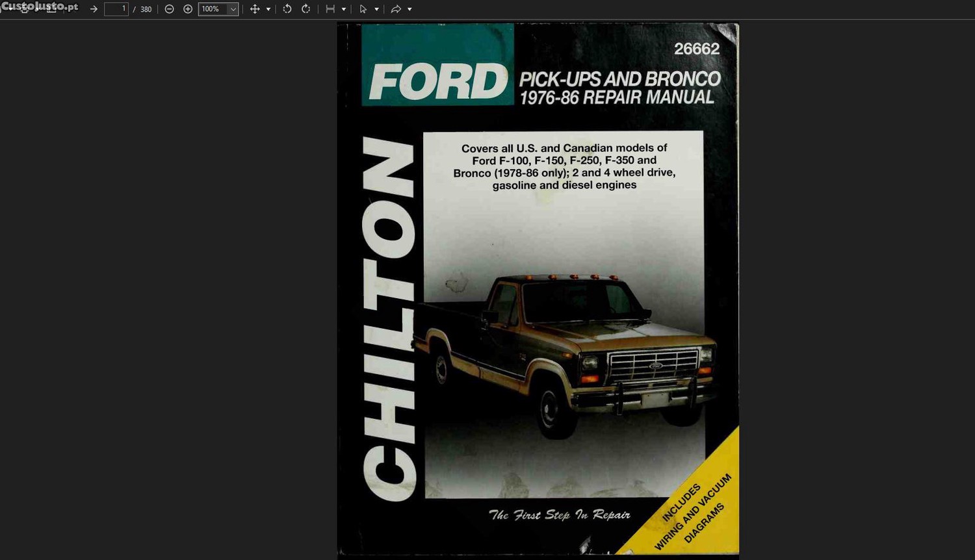Screen dimensions: 975x560
Task: Click the FORD logo on the cover
Action: [438, 82]
